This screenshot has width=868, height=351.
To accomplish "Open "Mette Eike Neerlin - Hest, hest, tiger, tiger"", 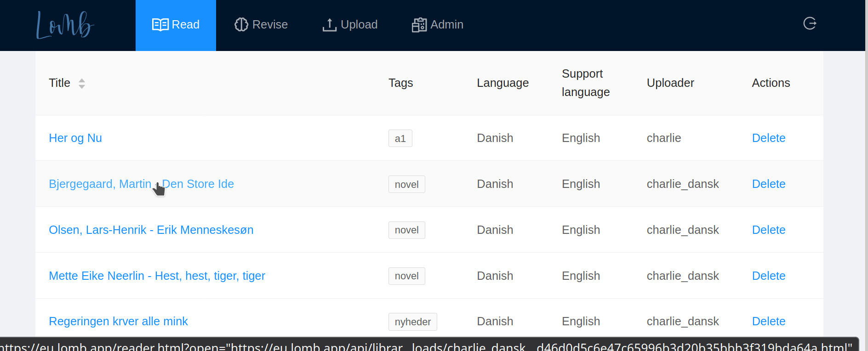I will [157, 276].
